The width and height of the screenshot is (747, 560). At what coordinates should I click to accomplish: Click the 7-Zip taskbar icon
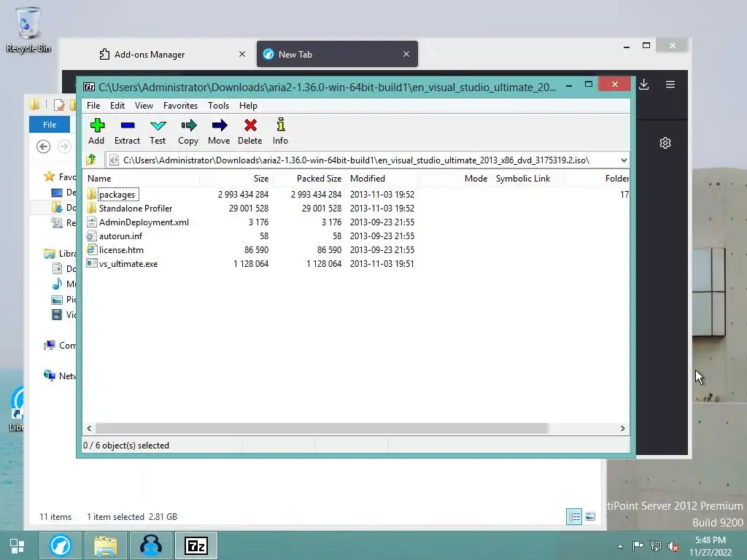tap(196, 545)
